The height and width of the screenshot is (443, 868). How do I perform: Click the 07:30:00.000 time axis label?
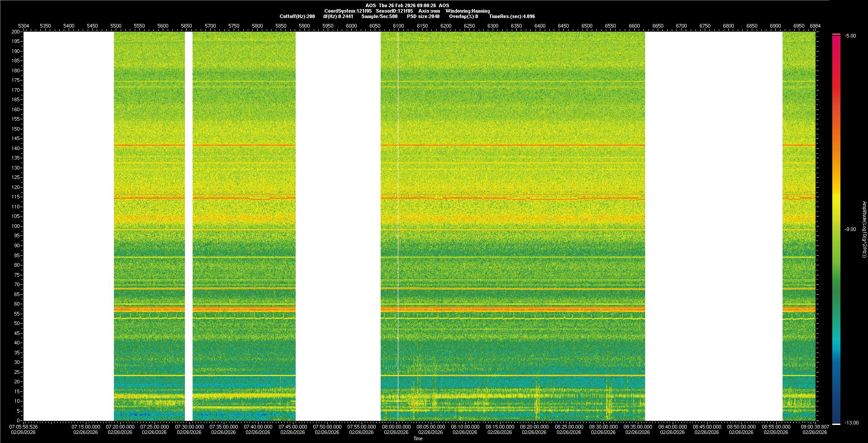[189, 426]
